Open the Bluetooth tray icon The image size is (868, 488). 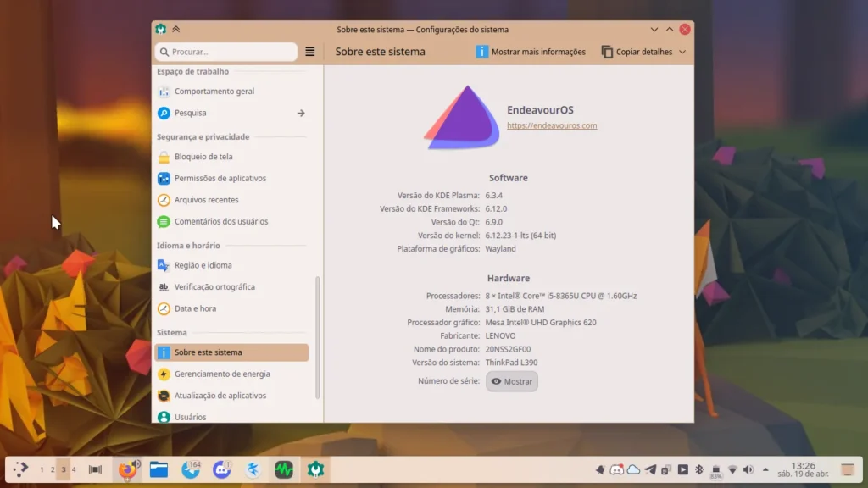[x=699, y=469]
